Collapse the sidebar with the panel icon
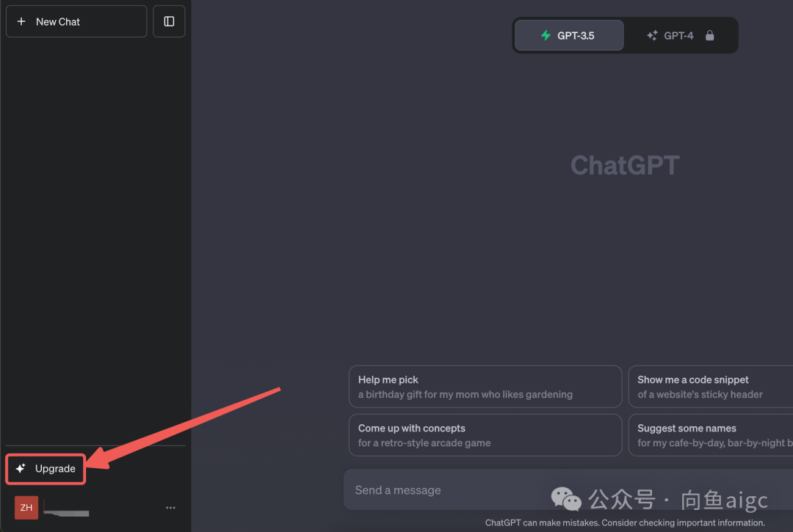The height and width of the screenshot is (532, 793). (x=169, y=22)
